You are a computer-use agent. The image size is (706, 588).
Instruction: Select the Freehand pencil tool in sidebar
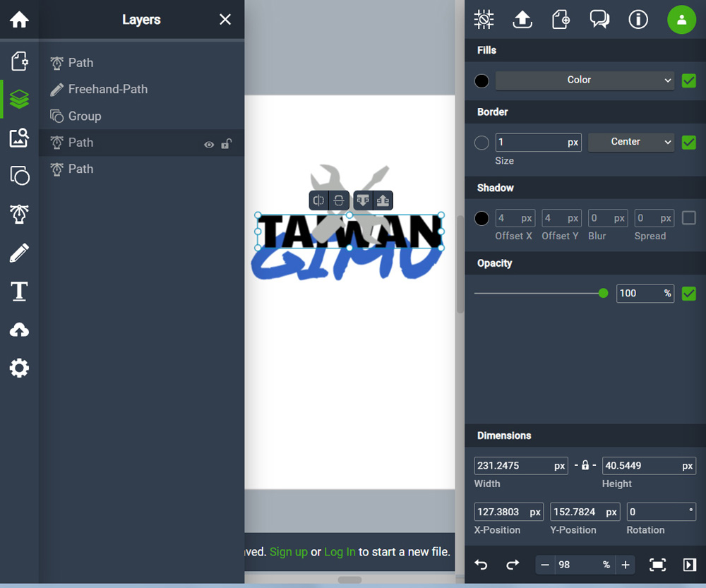19,253
